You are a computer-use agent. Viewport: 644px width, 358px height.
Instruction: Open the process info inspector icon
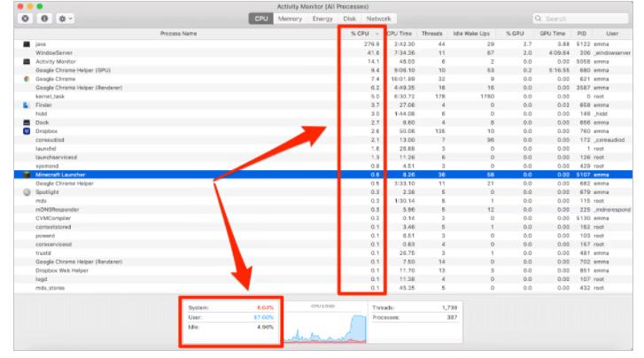pyautogui.click(x=44, y=19)
